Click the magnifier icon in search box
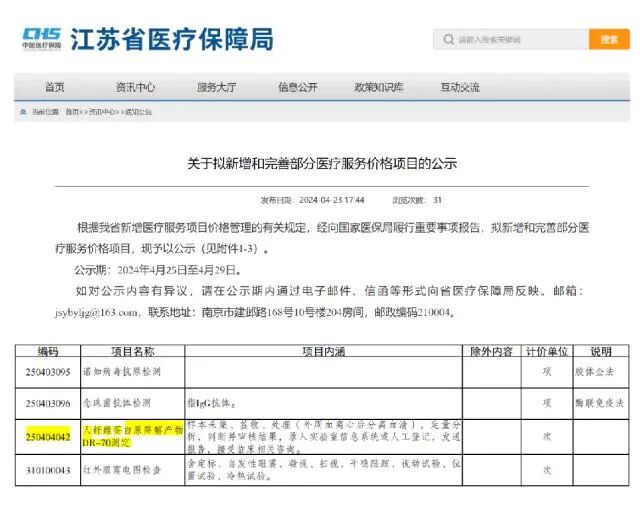 tap(449, 40)
